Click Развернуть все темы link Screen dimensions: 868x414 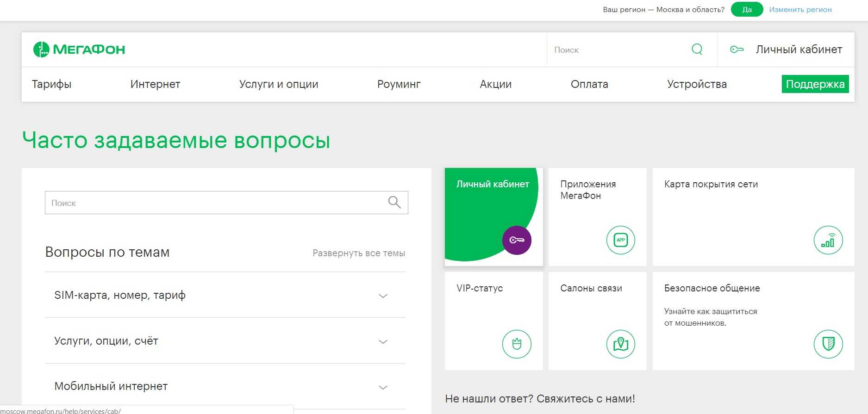[x=358, y=253]
